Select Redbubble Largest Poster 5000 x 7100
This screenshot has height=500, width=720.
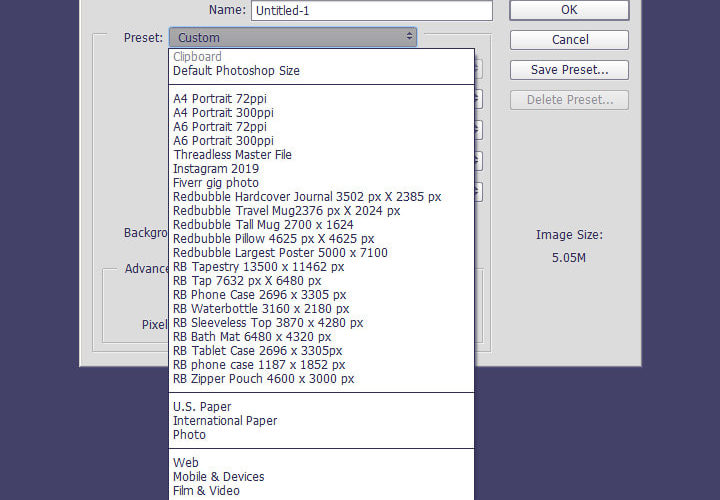[321, 253]
